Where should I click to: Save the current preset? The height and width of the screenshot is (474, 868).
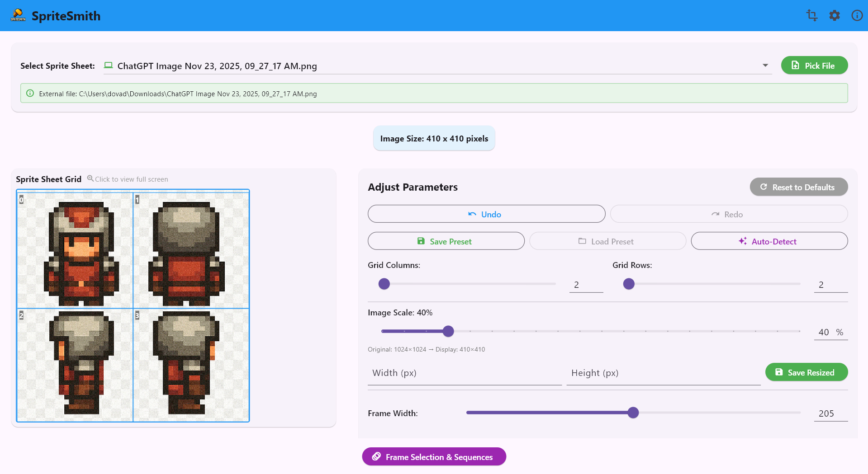(x=446, y=241)
